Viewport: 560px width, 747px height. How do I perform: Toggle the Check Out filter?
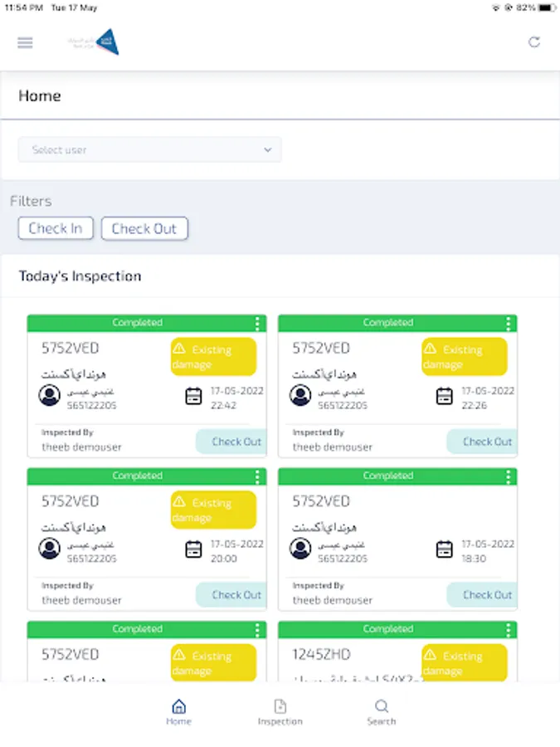tap(144, 229)
